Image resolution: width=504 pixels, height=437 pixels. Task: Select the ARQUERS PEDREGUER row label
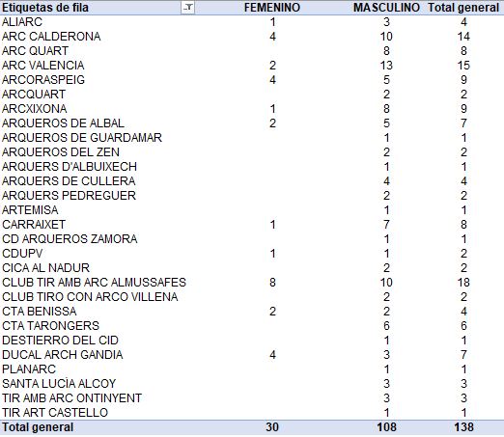69,196
